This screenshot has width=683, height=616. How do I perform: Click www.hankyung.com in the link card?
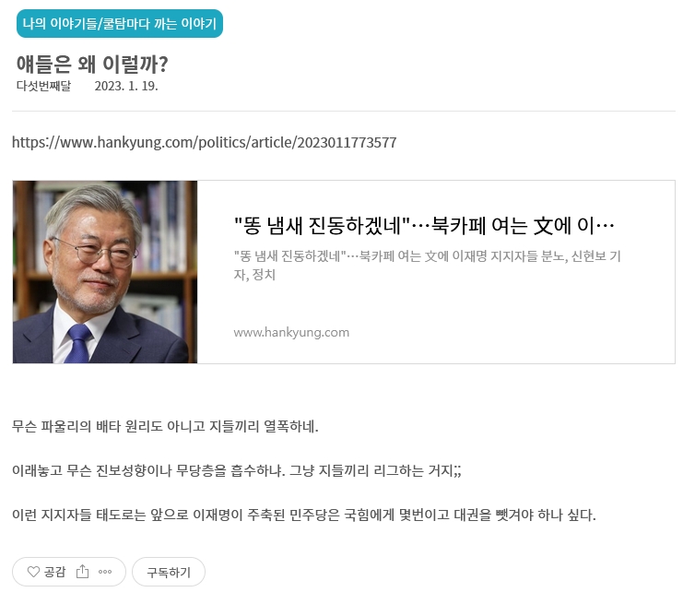point(291,332)
